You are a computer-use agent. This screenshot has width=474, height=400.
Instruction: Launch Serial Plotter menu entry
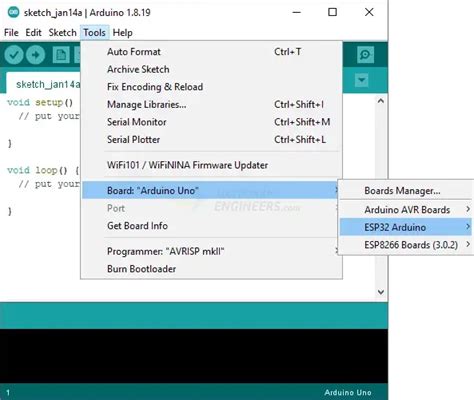[211, 140]
